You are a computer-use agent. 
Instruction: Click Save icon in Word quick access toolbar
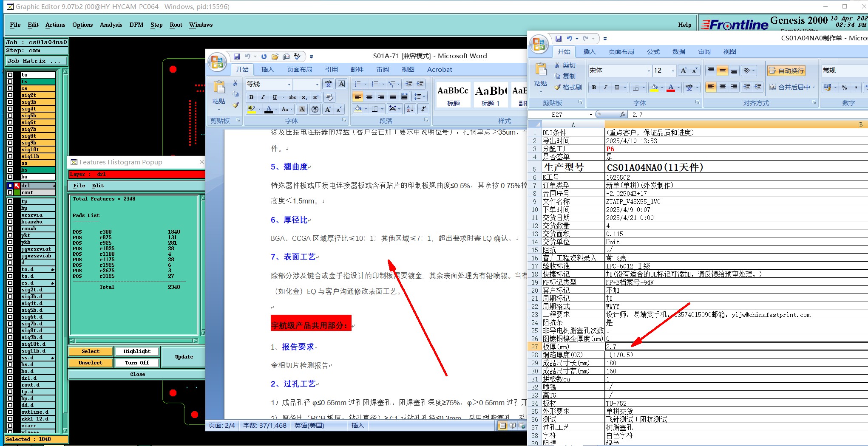[236, 56]
